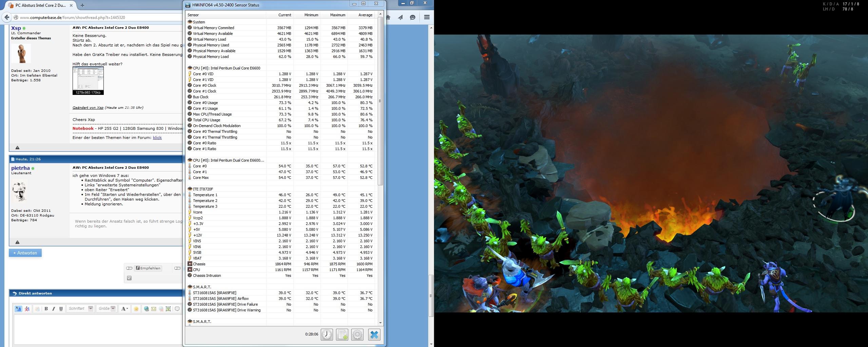868x347 pixels.
Task: Close HWiNFO sensors with blue X button
Action: 374,334
